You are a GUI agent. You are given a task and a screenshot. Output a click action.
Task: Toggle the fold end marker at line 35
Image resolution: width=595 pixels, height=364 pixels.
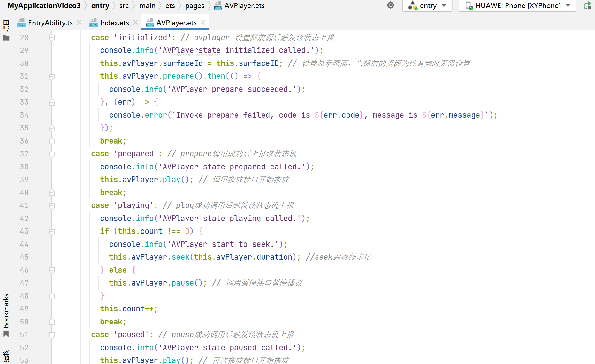pos(52,128)
